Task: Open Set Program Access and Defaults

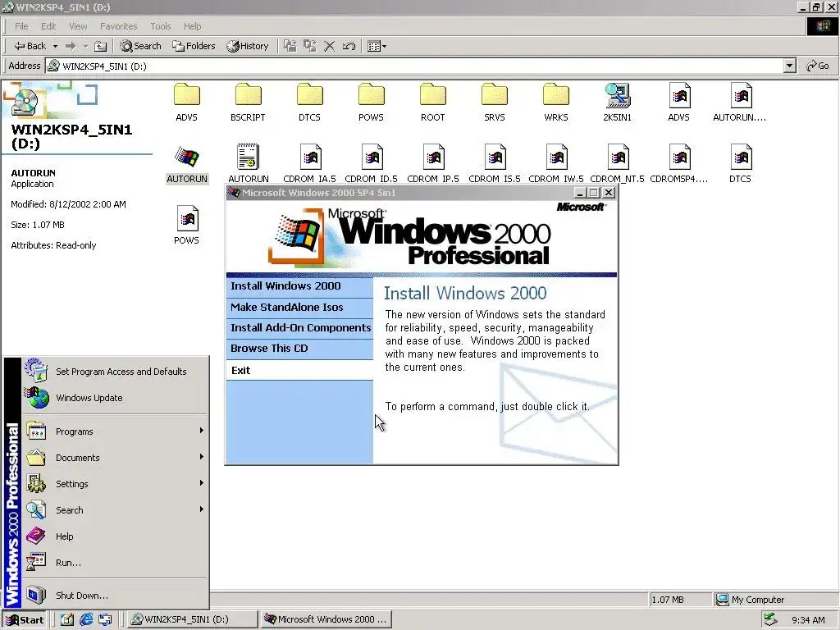Action: coord(115,372)
